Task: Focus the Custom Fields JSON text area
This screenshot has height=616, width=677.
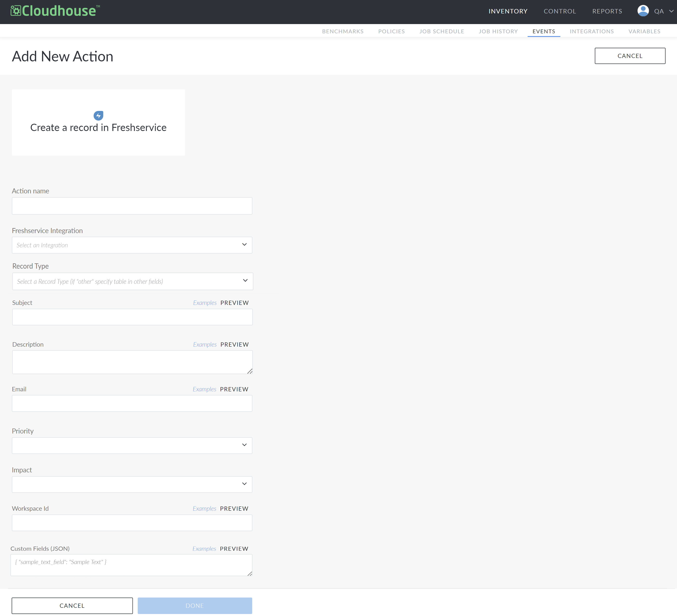Action: coord(131,565)
